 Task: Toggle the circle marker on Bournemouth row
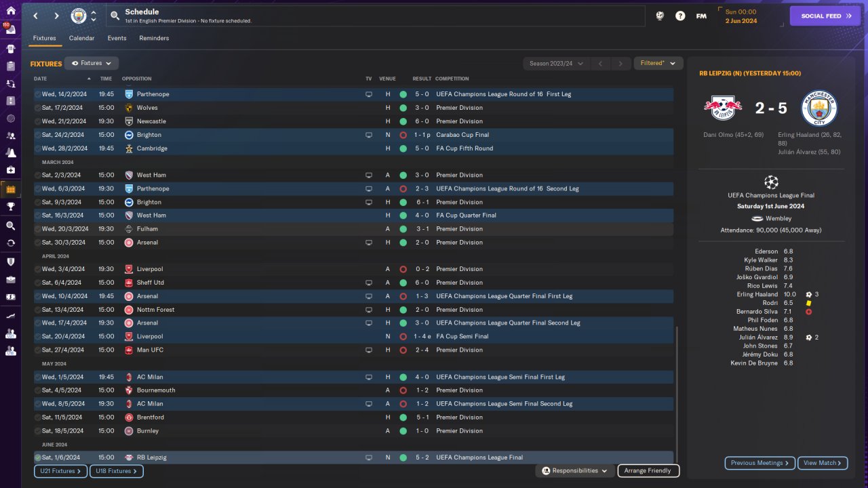point(37,390)
